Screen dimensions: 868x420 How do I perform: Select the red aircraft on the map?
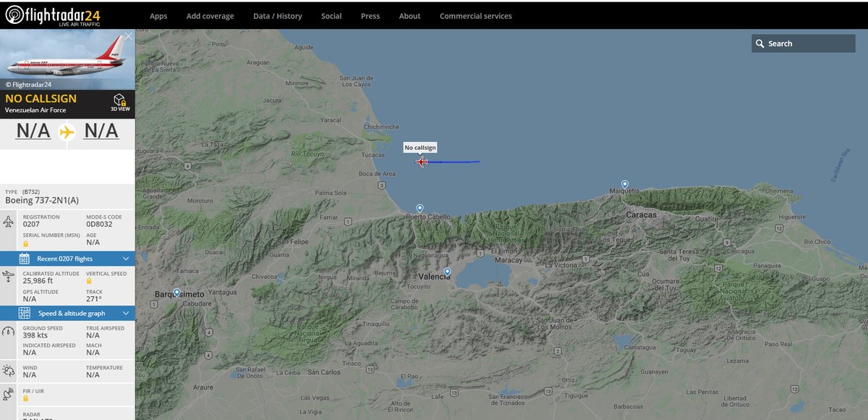[x=422, y=161]
